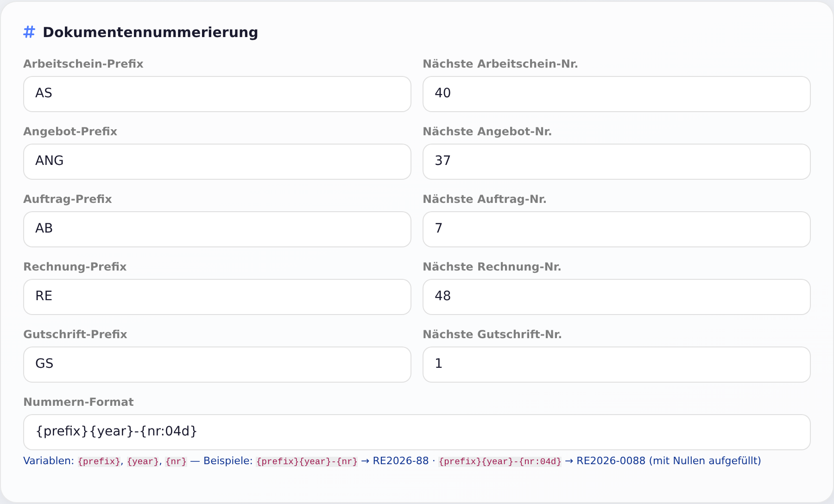The height and width of the screenshot is (504, 834).
Task: Click the Nächste Rechnung-Nr. field showing 48
Action: coord(617,297)
